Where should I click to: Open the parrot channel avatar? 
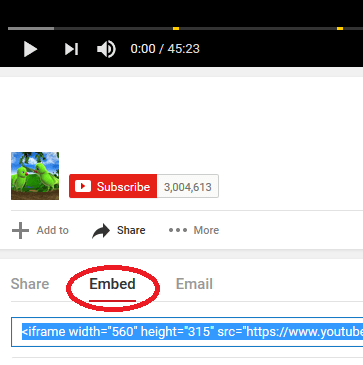pos(35,176)
